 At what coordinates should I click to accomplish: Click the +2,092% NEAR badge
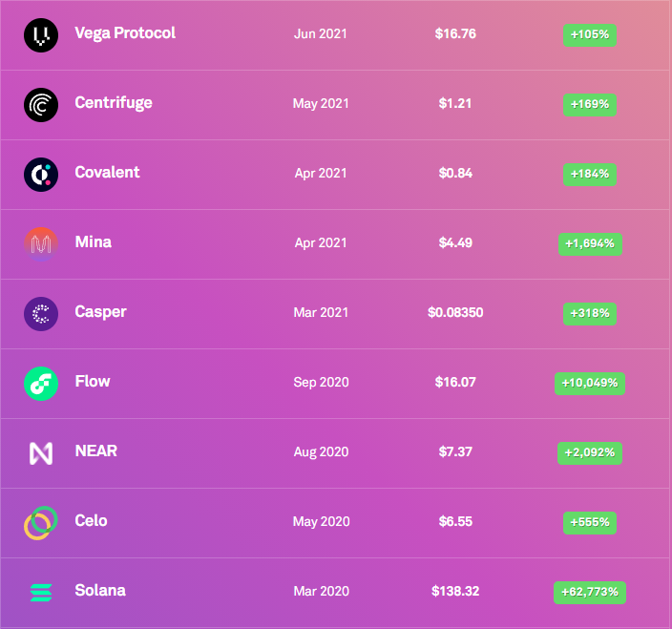590,453
